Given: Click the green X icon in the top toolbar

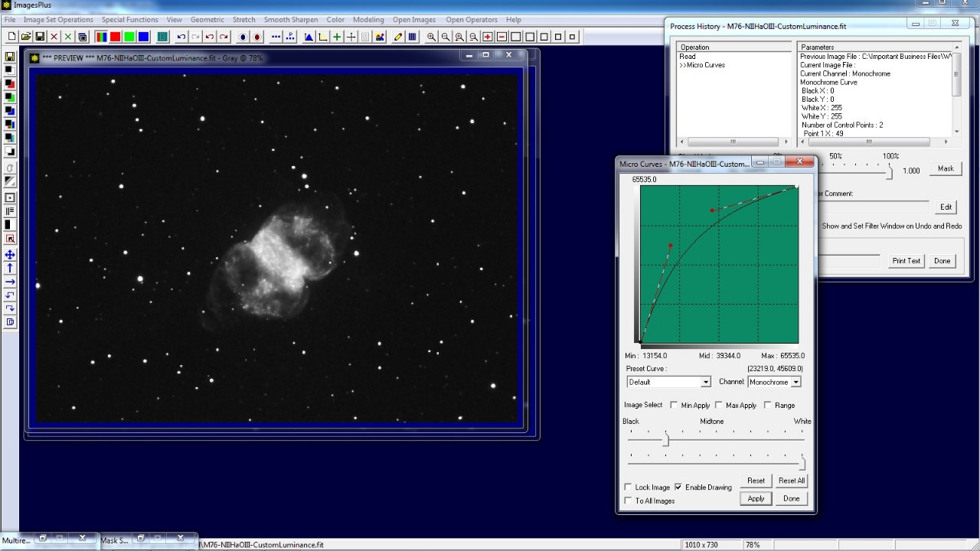Looking at the screenshot, I should click(67, 37).
